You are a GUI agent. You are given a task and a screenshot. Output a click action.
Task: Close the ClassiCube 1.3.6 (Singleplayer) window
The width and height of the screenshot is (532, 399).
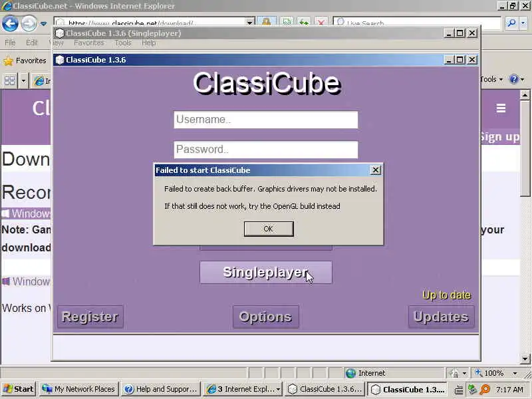point(472,33)
